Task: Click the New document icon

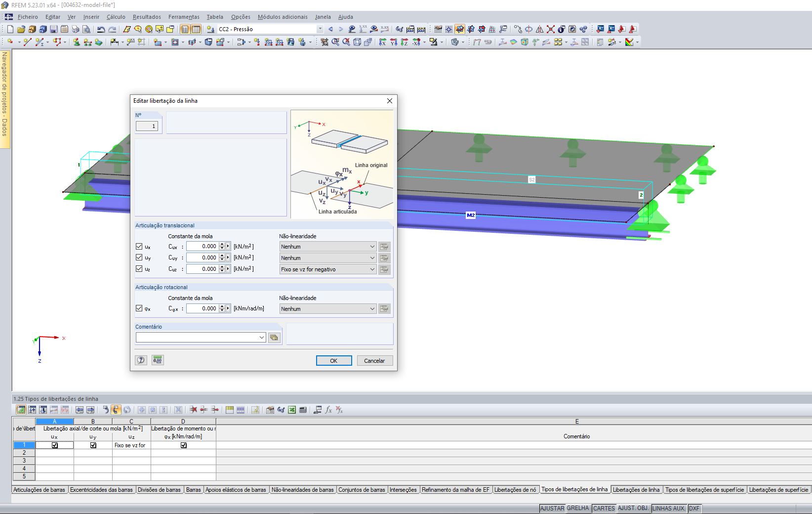Action: pos(10,29)
